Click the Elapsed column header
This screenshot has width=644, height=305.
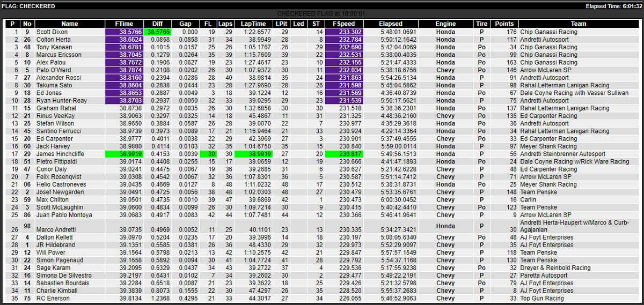(x=390, y=24)
